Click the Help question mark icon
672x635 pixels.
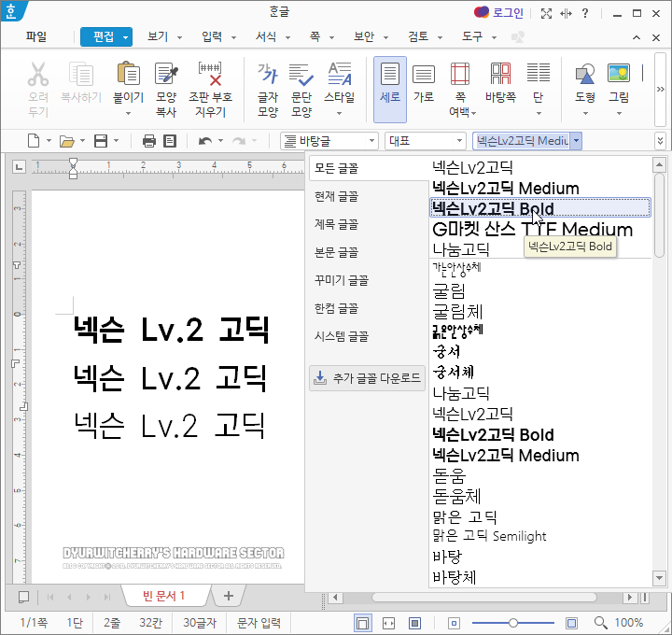pyautogui.click(x=585, y=13)
